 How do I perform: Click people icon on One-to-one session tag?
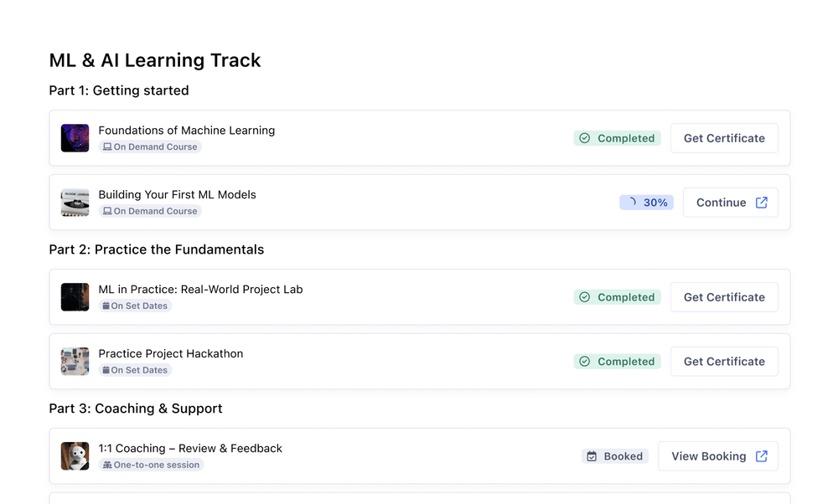coord(107,465)
